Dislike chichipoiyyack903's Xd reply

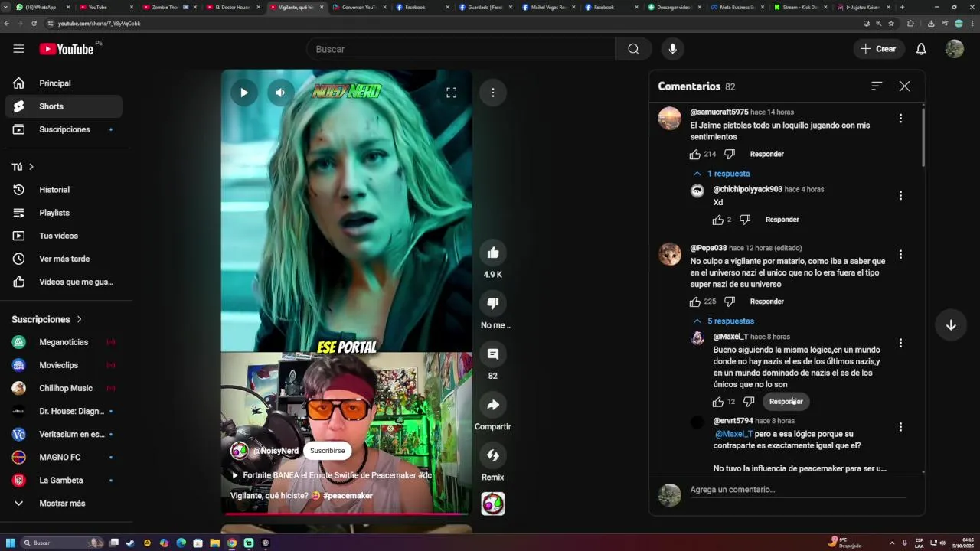[x=744, y=220]
